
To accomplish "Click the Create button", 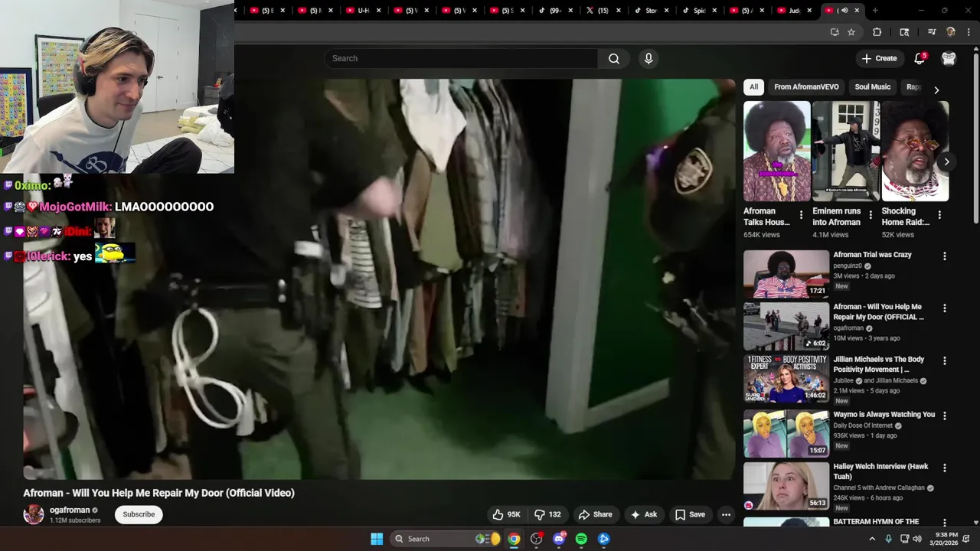I will point(878,58).
